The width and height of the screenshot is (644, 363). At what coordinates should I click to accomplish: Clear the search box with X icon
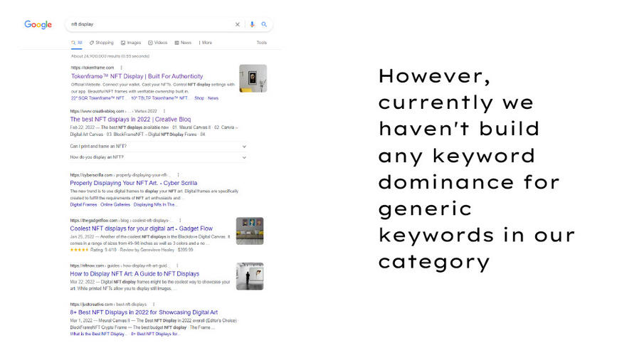pos(238,24)
